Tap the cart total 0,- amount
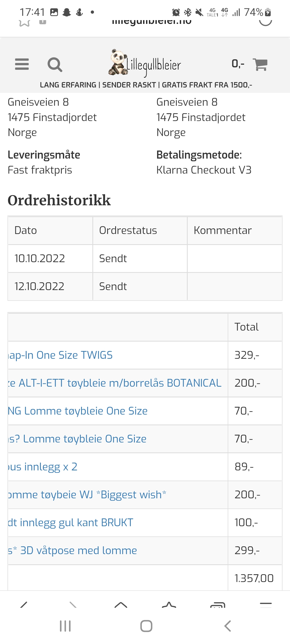The width and height of the screenshot is (290, 644). click(x=238, y=64)
